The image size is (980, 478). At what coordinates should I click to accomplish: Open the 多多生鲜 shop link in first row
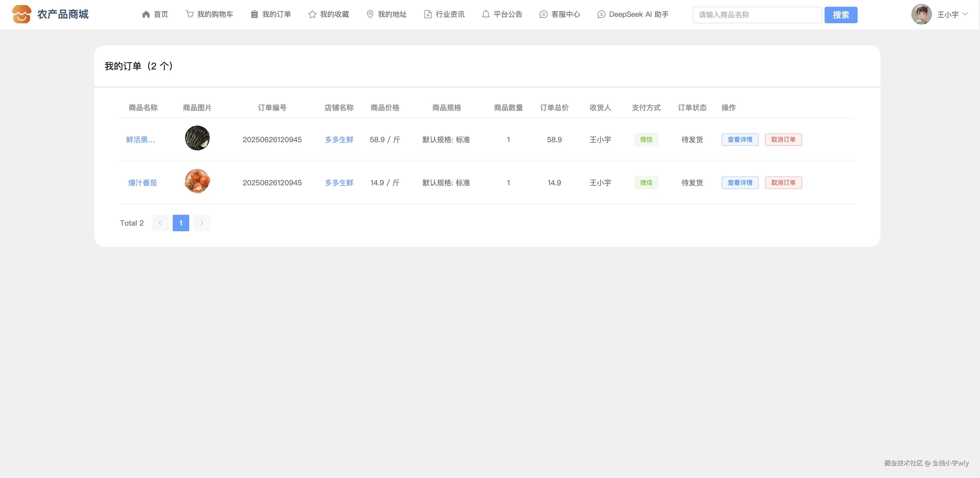click(339, 140)
